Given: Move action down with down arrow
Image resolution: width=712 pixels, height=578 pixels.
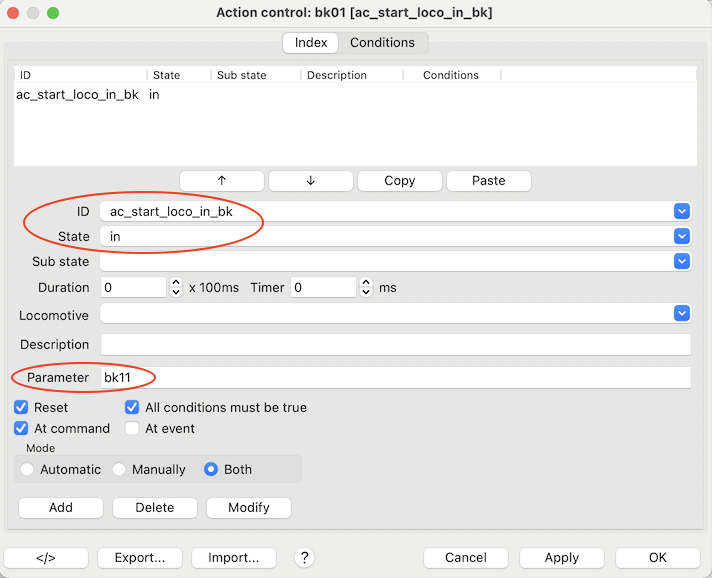Looking at the screenshot, I should pyautogui.click(x=311, y=181).
